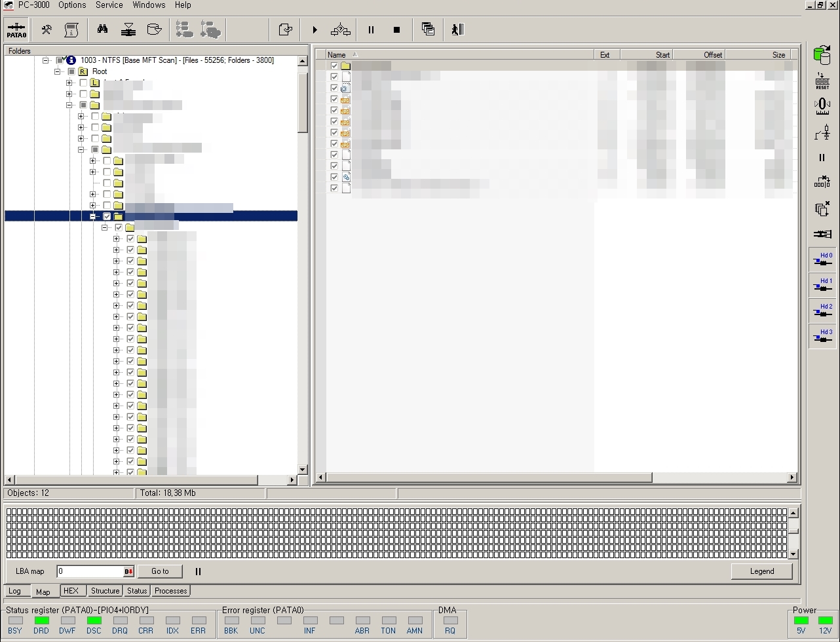This screenshot has width=840, height=642.
Task: Click pause button beside Go to
Action: (198, 571)
